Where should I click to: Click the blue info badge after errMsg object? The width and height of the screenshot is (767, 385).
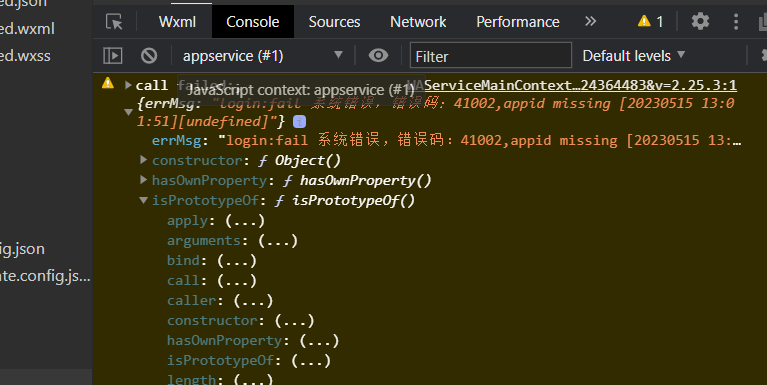299,121
